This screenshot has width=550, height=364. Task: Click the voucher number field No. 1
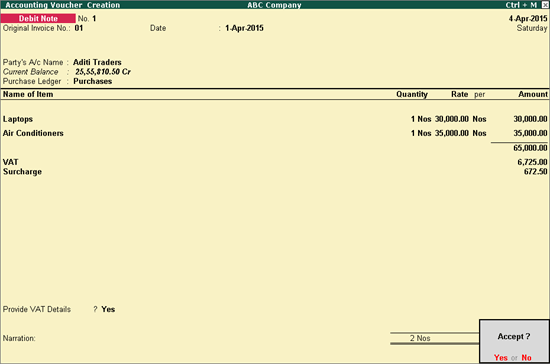tap(87, 18)
